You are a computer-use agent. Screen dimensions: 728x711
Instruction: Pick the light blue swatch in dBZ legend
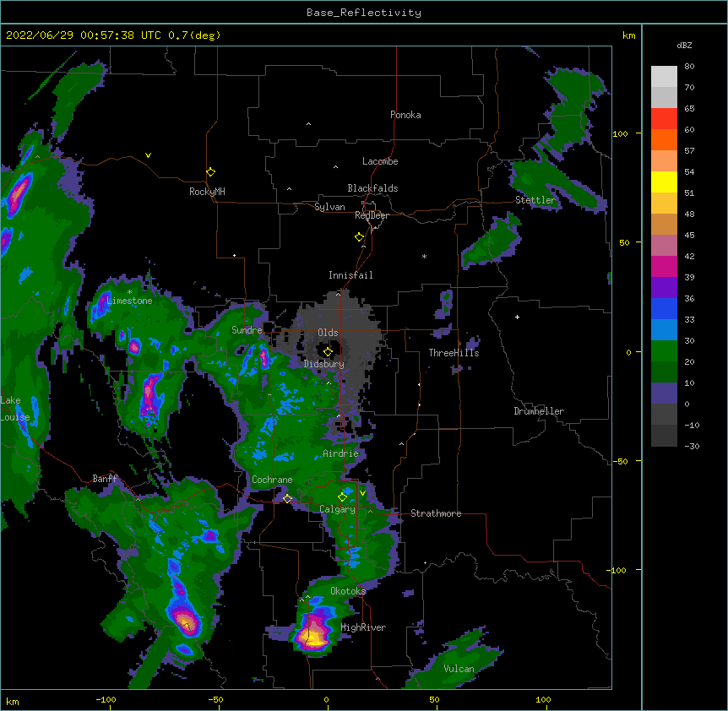coord(664,330)
